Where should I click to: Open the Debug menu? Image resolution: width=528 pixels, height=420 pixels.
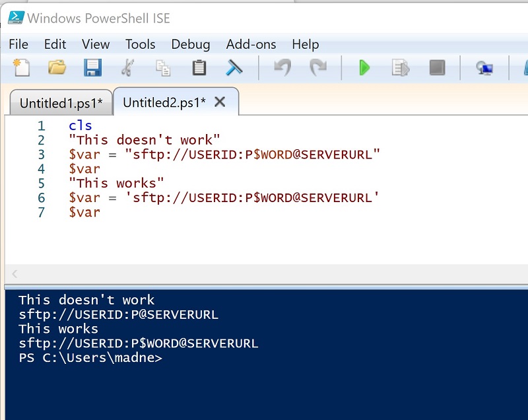[191, 44]
